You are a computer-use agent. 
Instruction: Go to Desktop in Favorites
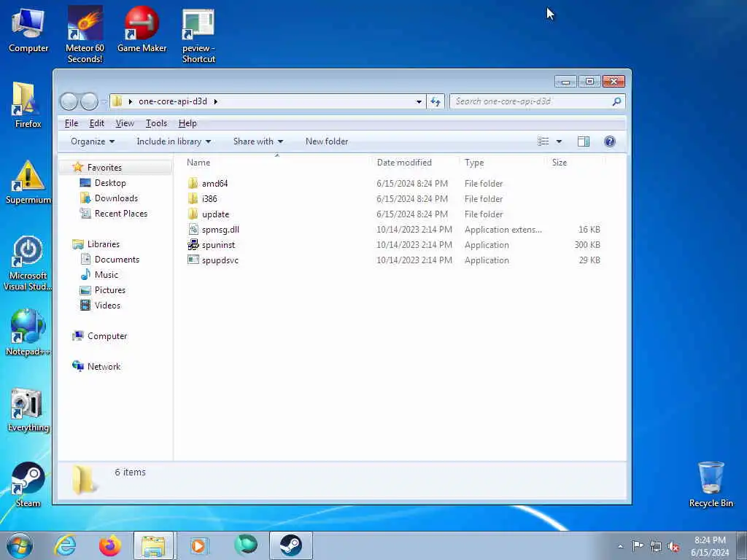click(110, 183)
